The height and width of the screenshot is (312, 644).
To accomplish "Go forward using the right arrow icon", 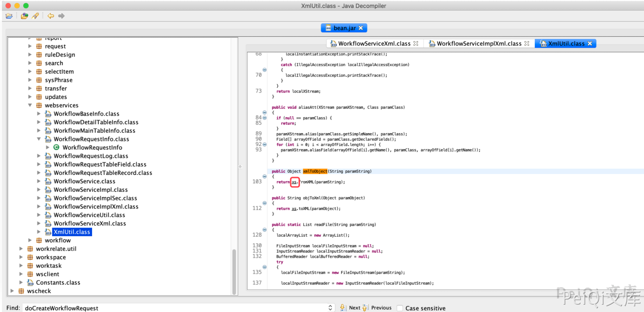I will 61,16.
